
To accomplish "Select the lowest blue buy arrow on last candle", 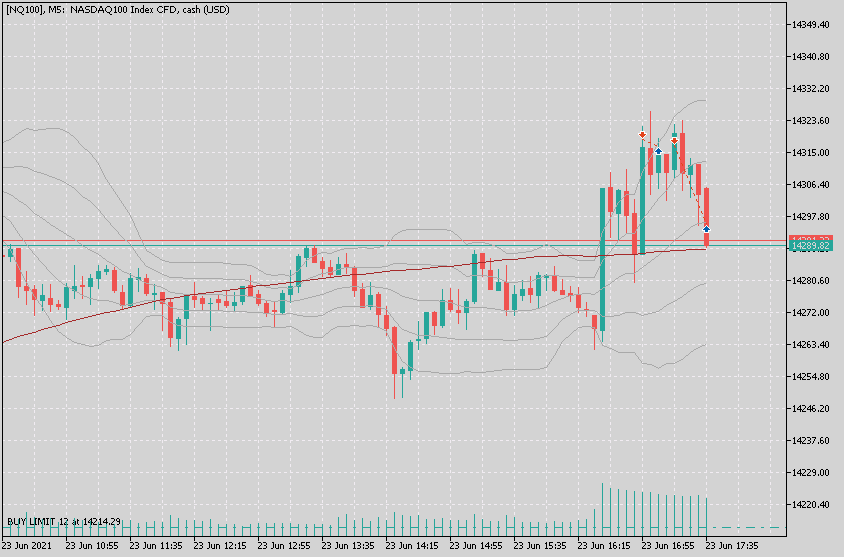I will tap(706, 229).
